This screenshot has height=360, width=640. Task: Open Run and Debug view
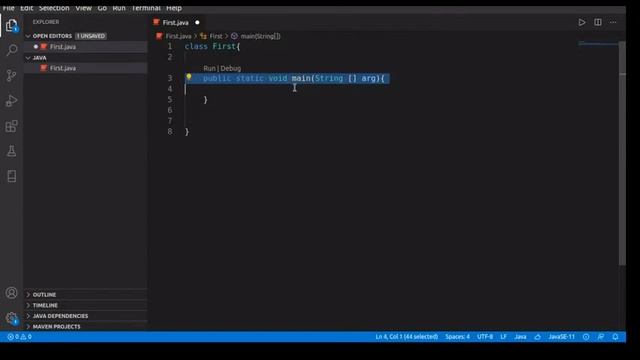[11, 101]
